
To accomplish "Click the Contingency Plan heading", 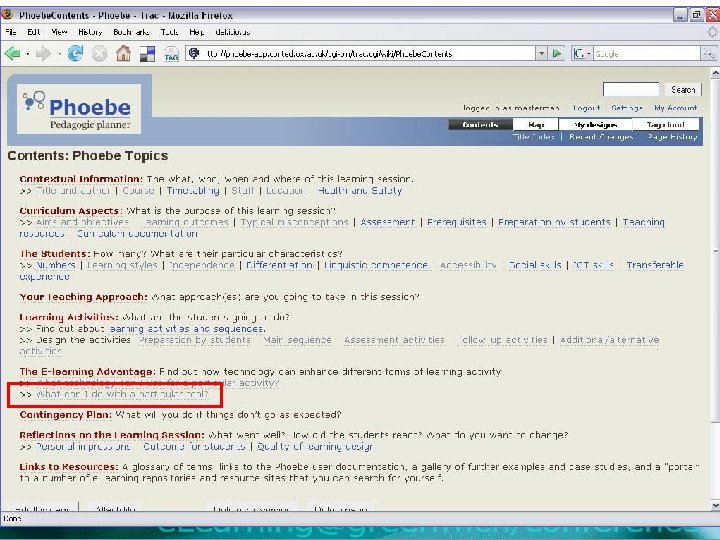I will (66, 415).
